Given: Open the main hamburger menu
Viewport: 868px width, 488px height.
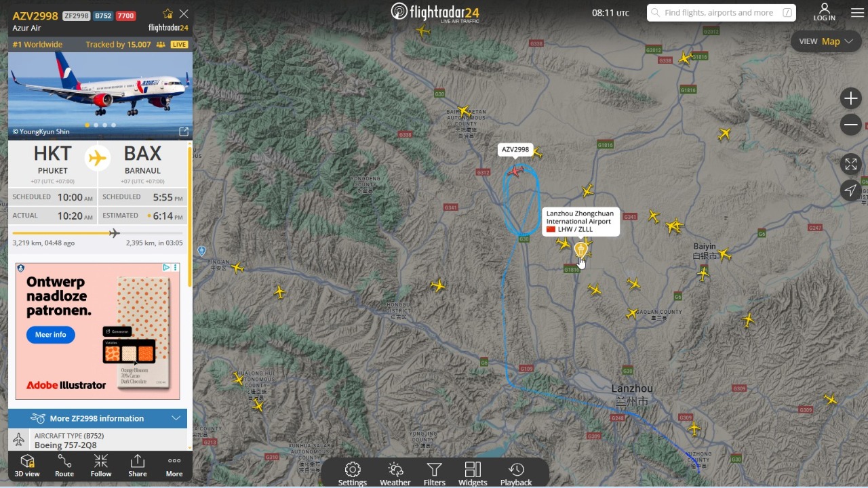Looking at the screenshot, I should pyautogui.click(x=857, y=13).
